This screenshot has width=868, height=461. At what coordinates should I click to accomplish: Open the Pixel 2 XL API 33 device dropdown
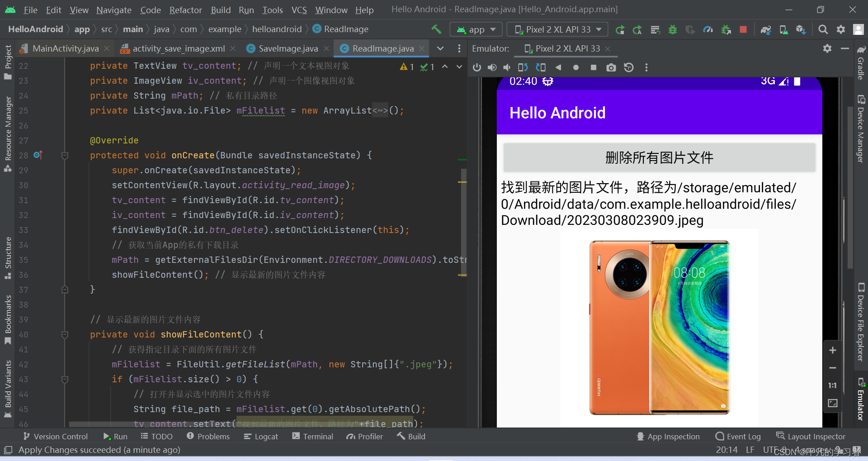point(557,29)
